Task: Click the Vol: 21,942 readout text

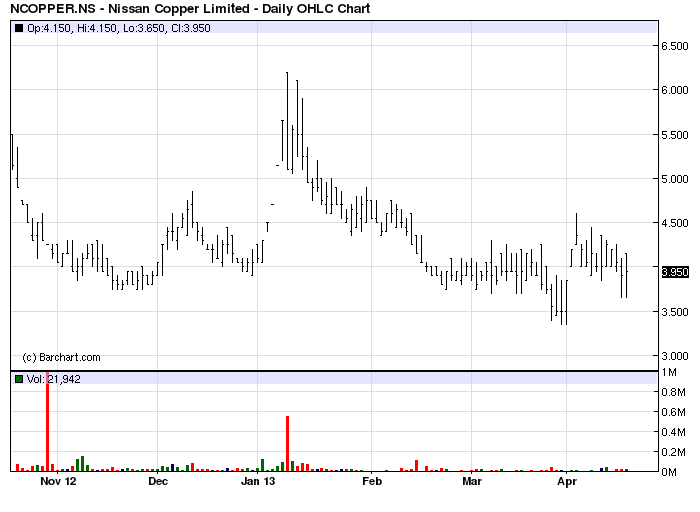Action: pyautogui.click(x=54, y=379)
